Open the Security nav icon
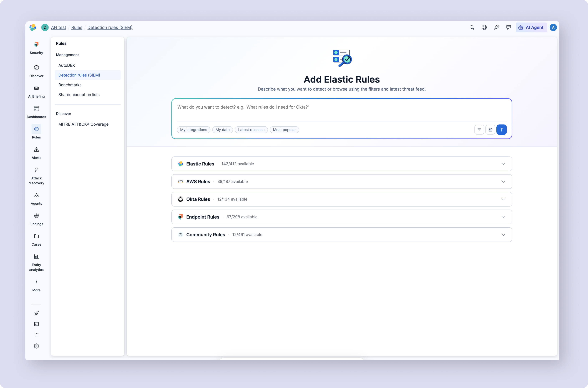The width and height of the screenshot is (588, 388). (36, 48)
